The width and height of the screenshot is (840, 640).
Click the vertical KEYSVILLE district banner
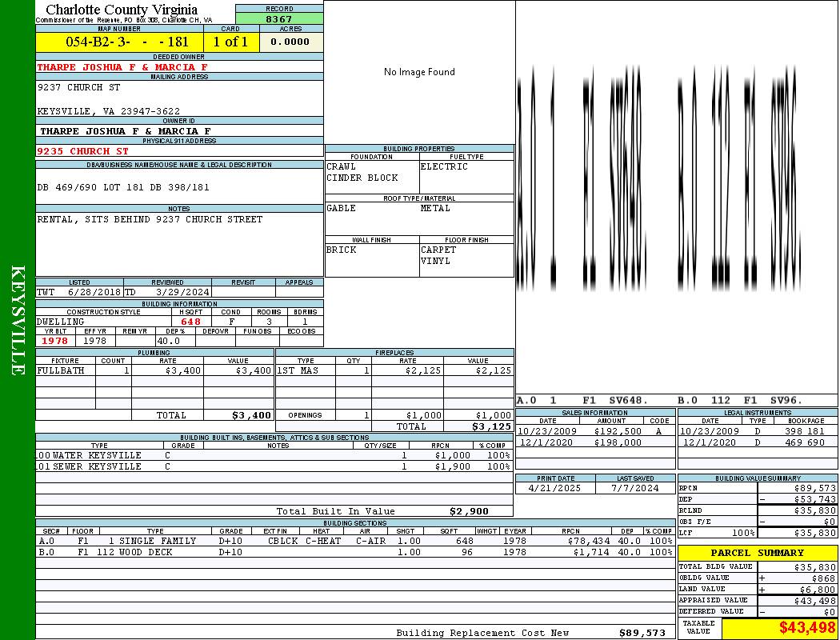tap(18, 320)
